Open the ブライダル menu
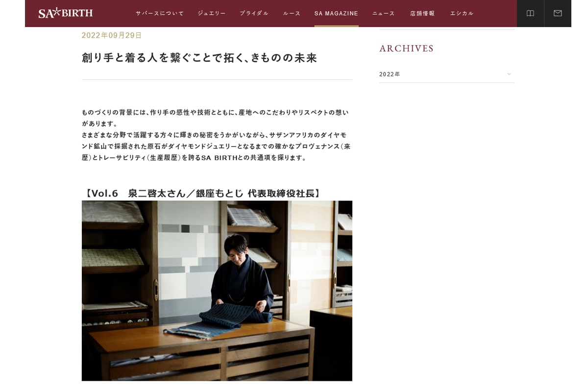The image size is (588, 392). click(254, 13)
